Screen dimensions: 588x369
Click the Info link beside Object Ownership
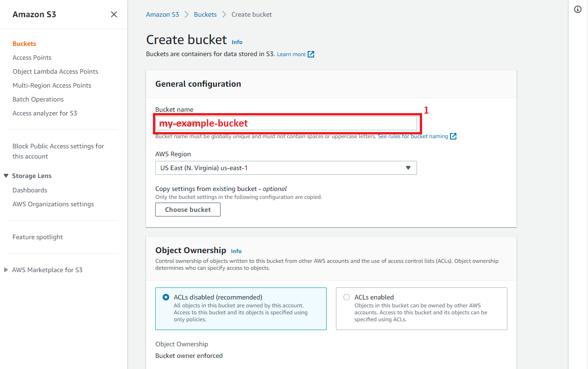[236, 251]
